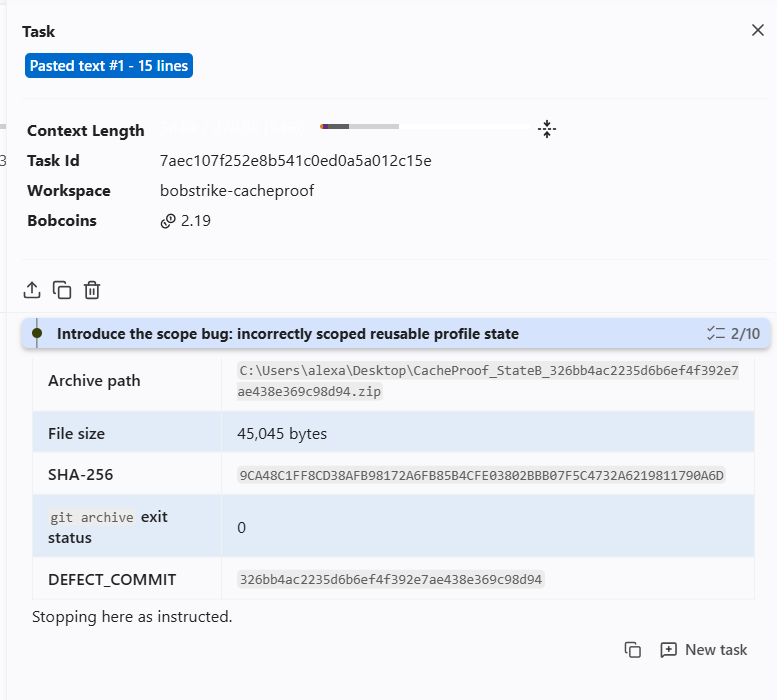This screenshot has height=700, width=777.
Task: Copy response with bottom copy icon
Action: [632, 649]
